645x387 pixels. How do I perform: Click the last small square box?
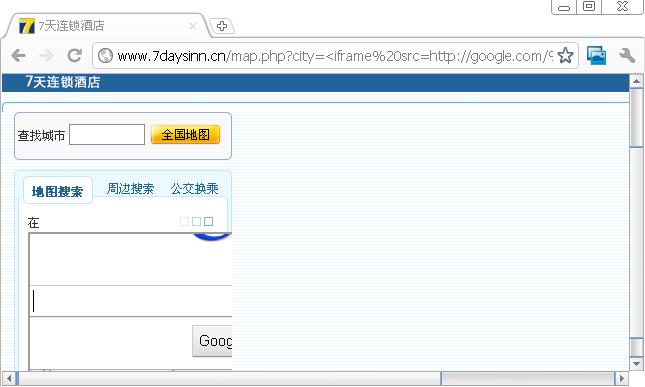(209, 221)
